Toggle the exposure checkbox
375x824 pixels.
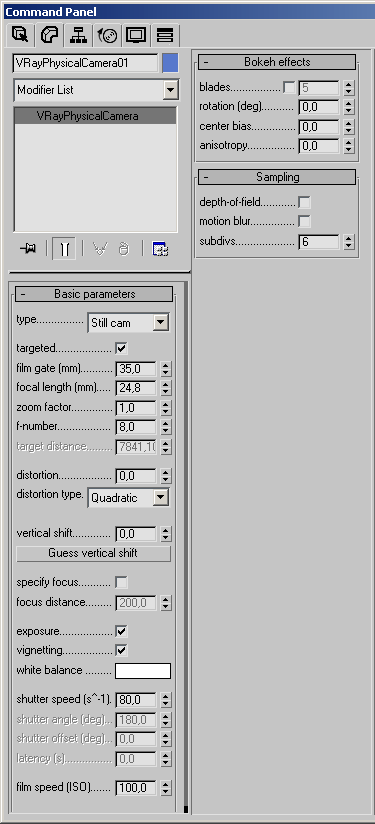point(122,631)
